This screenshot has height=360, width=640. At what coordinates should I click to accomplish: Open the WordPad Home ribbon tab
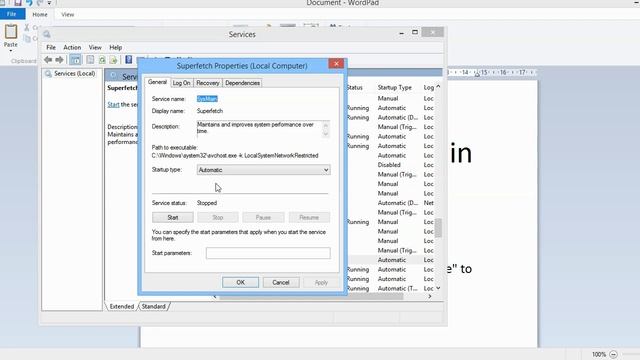pos(40,14)
